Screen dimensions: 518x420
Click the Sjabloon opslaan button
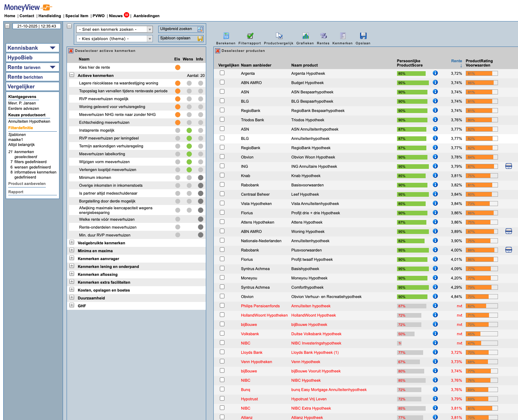click(181, 39)
